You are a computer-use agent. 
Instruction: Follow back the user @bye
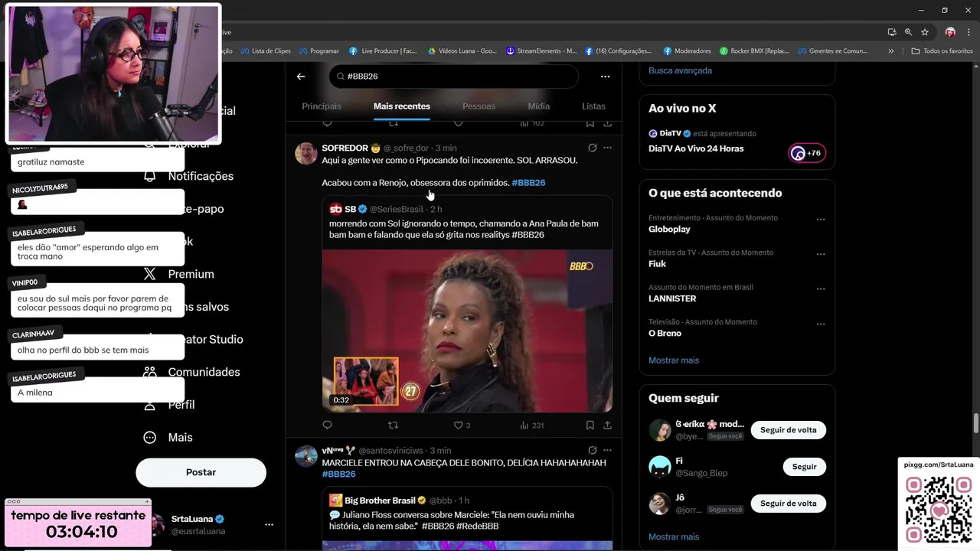[788, 430]
